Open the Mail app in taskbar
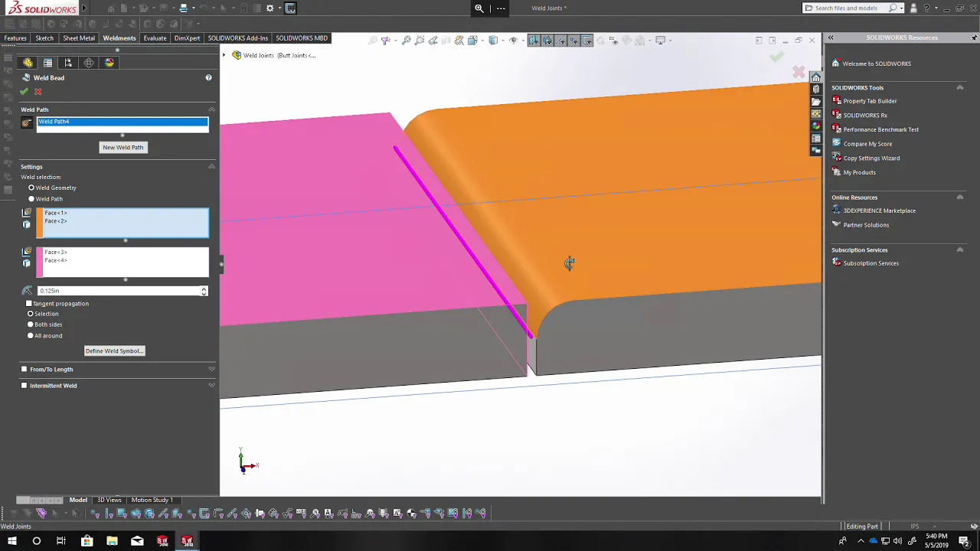Image resolution: width=980 pixels, height=551 pixels. (137, 541)
